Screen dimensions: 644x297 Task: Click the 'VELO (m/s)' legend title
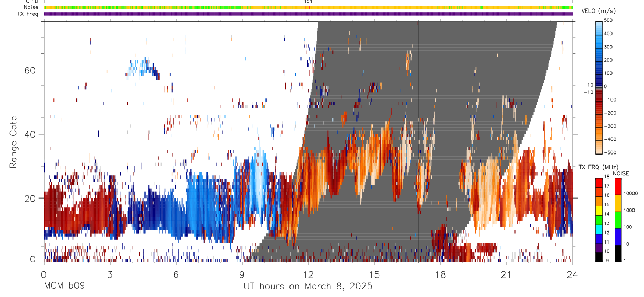598,11
